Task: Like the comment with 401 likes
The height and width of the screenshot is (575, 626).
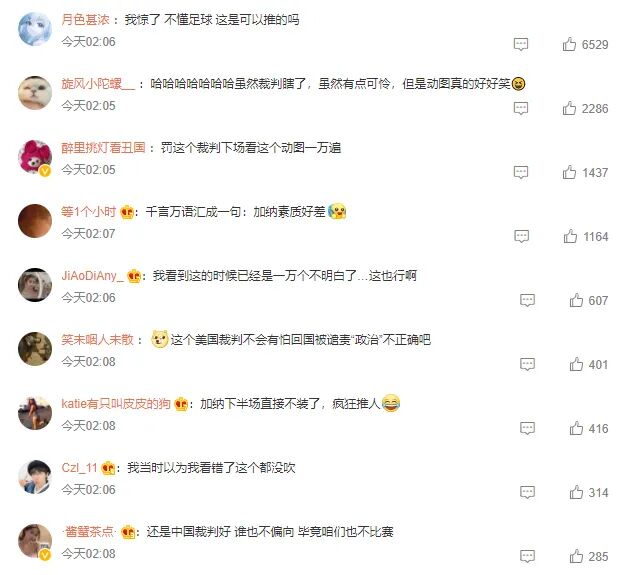Action: [576, 364]
